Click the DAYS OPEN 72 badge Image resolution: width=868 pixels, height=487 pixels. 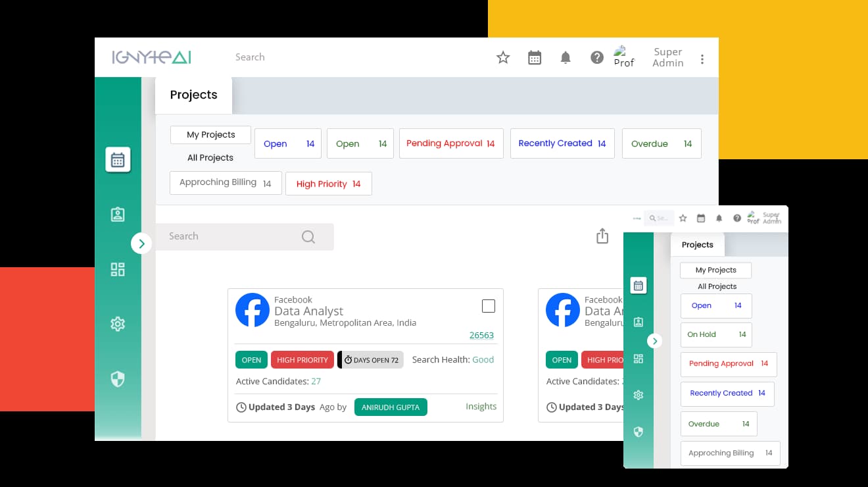pos(370,360)
